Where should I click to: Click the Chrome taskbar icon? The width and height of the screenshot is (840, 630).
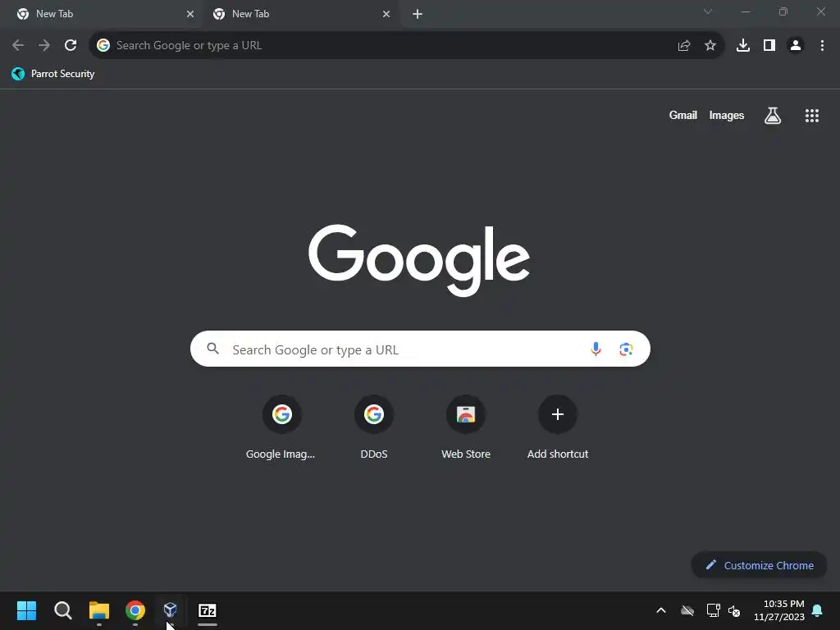pos(135,610)
